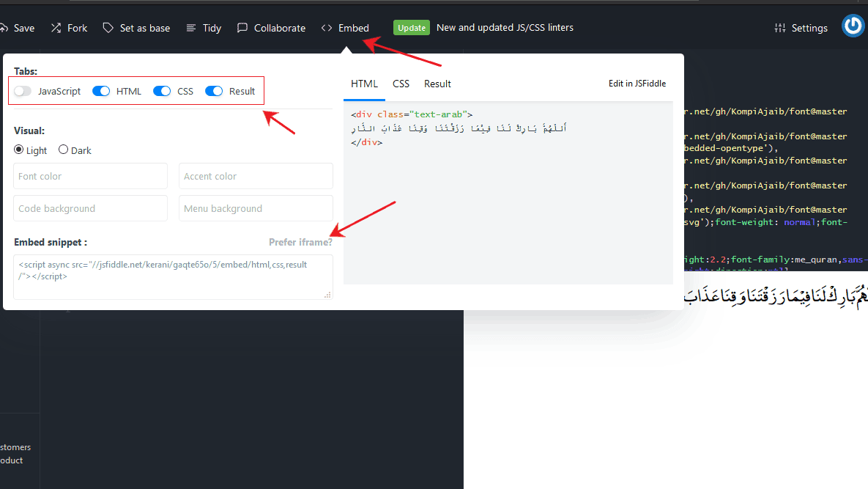This screenshot has height=489, width=868.
Task: Click the Tabs: heading label
Action: pos(26,71)
